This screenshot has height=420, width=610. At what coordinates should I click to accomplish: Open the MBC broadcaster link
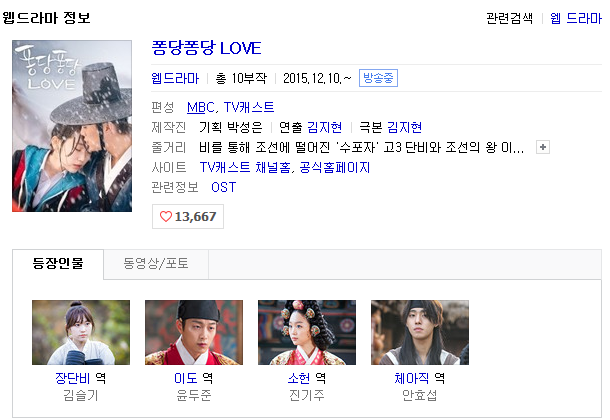200,107
